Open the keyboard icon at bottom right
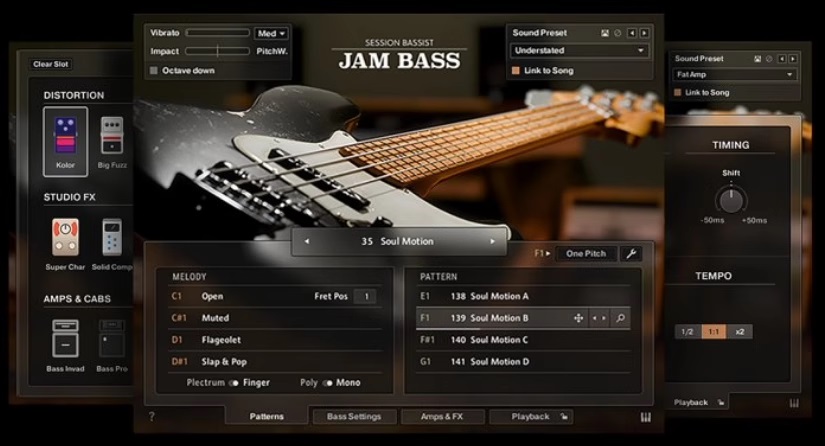This screenshot has width=825, height=446. [x=645, y=417]
